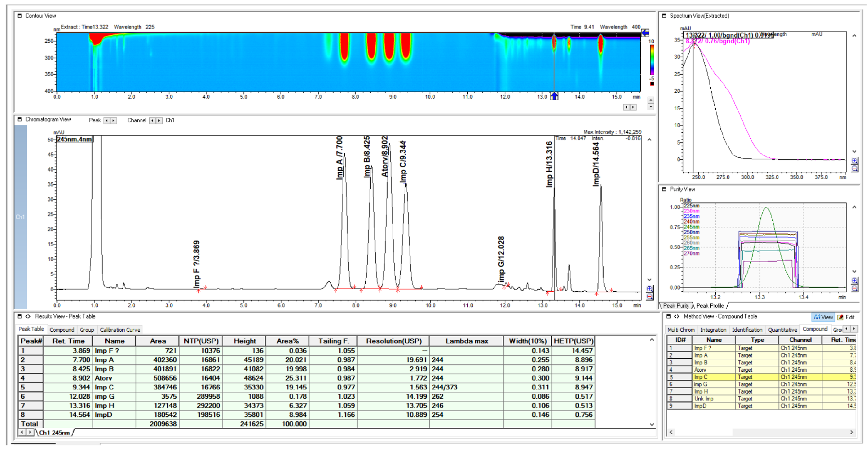
Task: Click the View button in Method View
Action: [823, 317]
